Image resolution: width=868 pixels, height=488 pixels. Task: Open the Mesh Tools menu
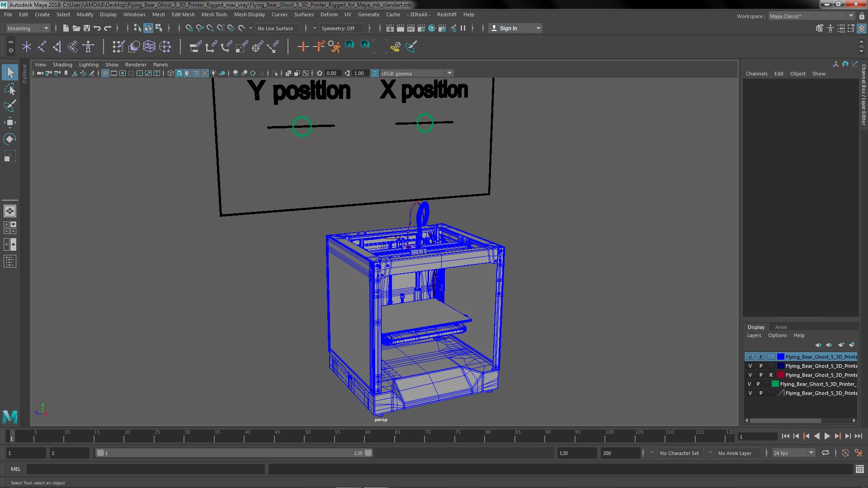[214, 14]
